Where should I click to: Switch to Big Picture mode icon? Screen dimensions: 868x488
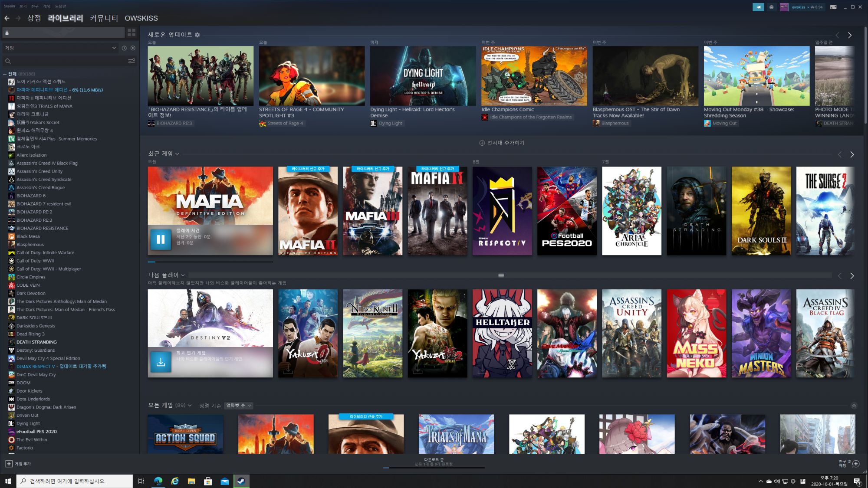click(833, 7)
